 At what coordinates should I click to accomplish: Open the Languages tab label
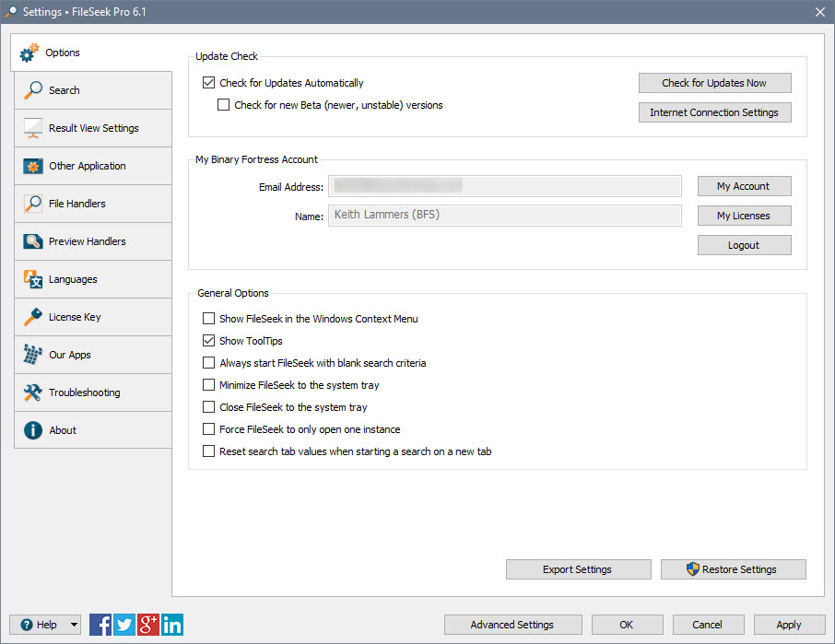click(x=73, y=279)
